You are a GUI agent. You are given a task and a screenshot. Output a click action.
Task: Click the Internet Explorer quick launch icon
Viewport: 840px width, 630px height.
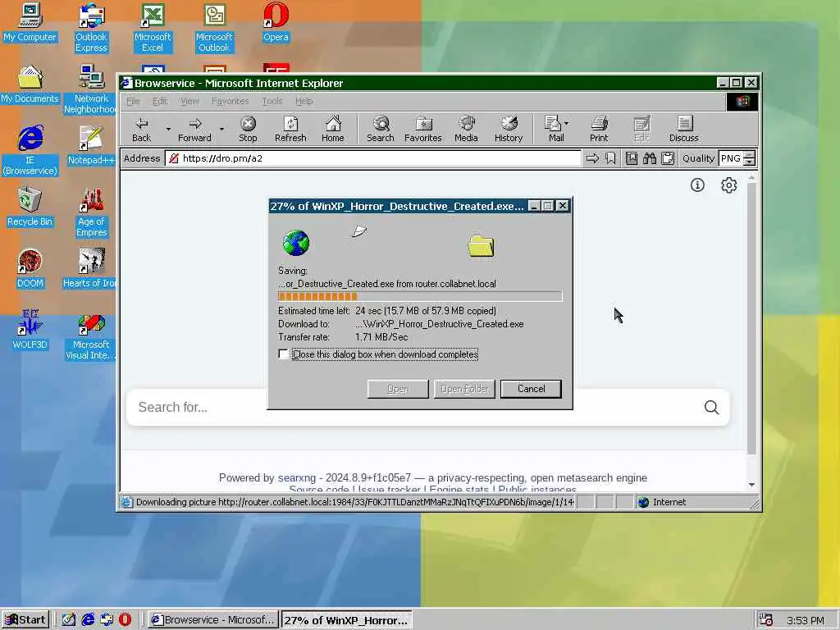tap(88, 619)
